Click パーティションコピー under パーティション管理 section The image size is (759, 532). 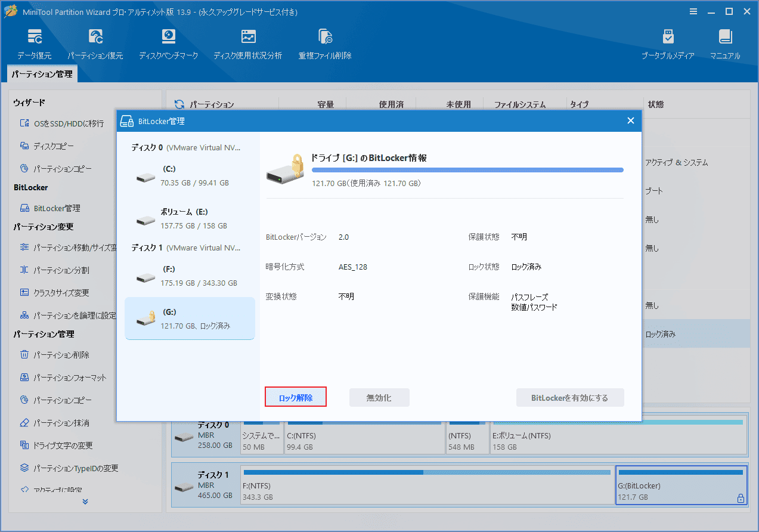[x=56, y=400]
